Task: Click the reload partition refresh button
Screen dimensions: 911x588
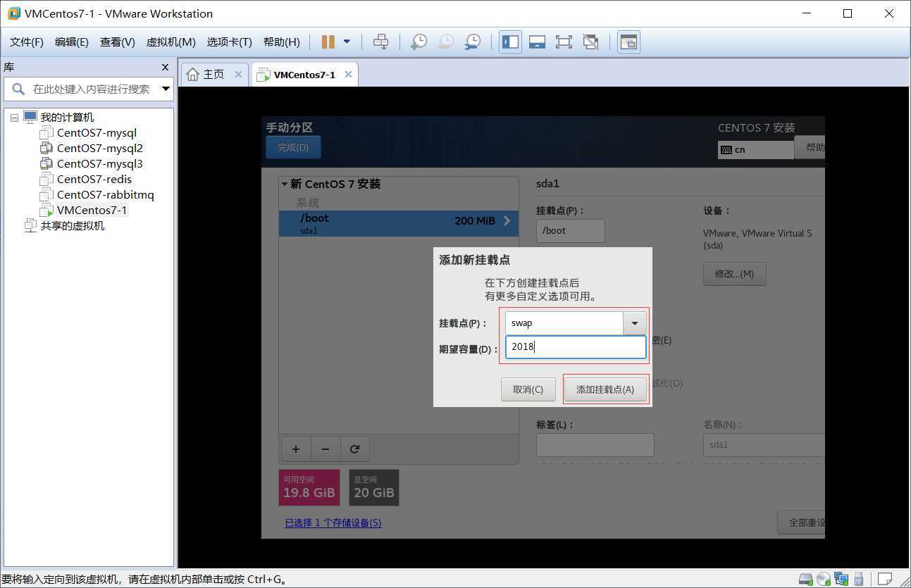Action: point(355,449)
